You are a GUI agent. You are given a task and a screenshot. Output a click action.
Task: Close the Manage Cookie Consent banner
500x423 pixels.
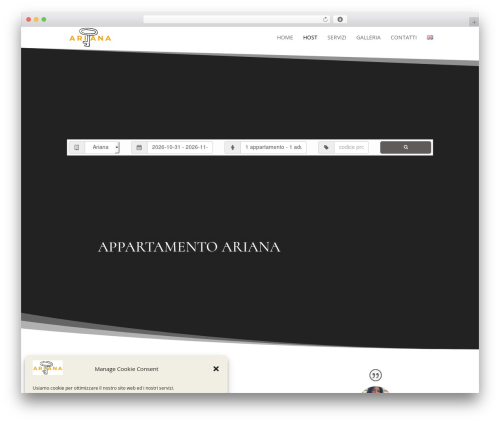(x=216, y=369)
